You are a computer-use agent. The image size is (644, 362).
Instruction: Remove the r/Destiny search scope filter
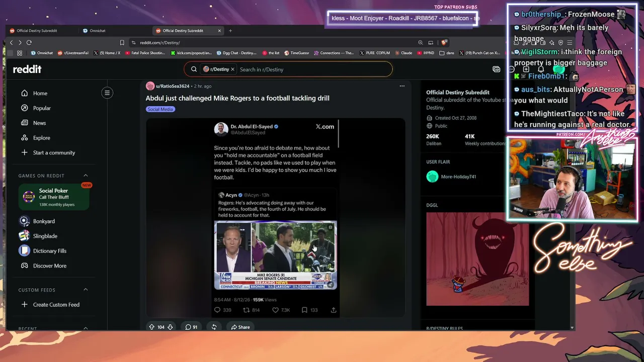click(232, 69)
